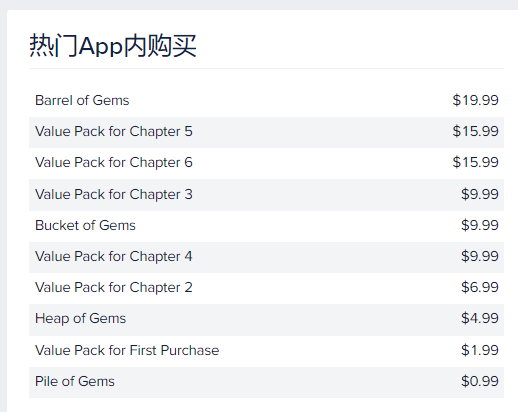Click the Value Pack for Chapter 3 price

[x=480, y=194]
